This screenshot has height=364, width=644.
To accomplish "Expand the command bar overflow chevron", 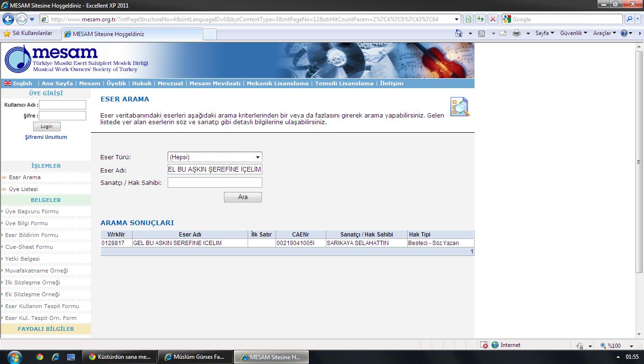I will 640,34.
